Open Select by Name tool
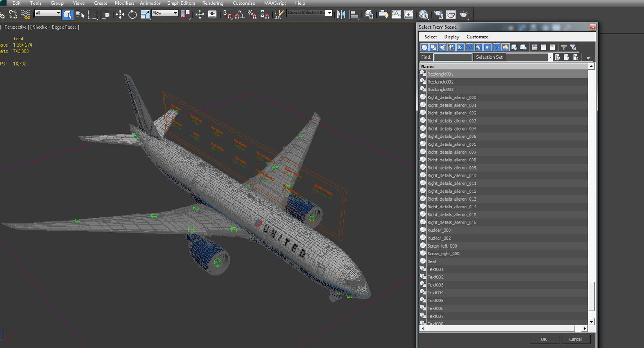Image resolution: width=644 pixels, height=348 pixels. pos(80,14)
